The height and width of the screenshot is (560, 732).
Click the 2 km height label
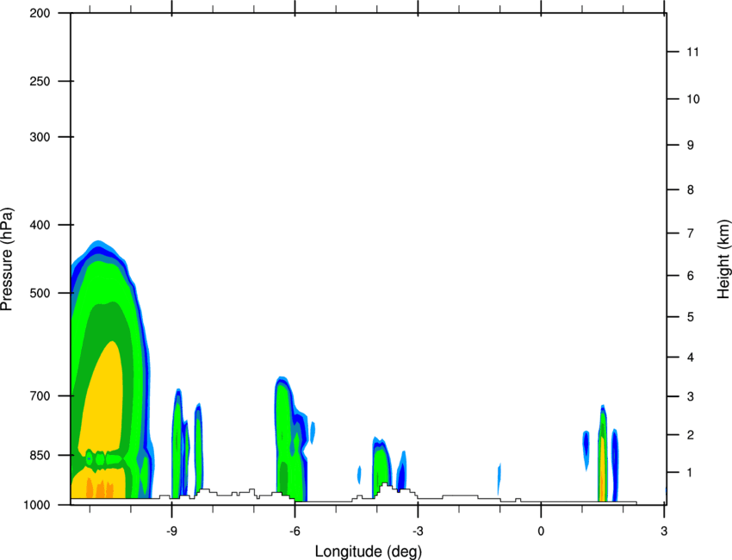(x=690, y=435)
